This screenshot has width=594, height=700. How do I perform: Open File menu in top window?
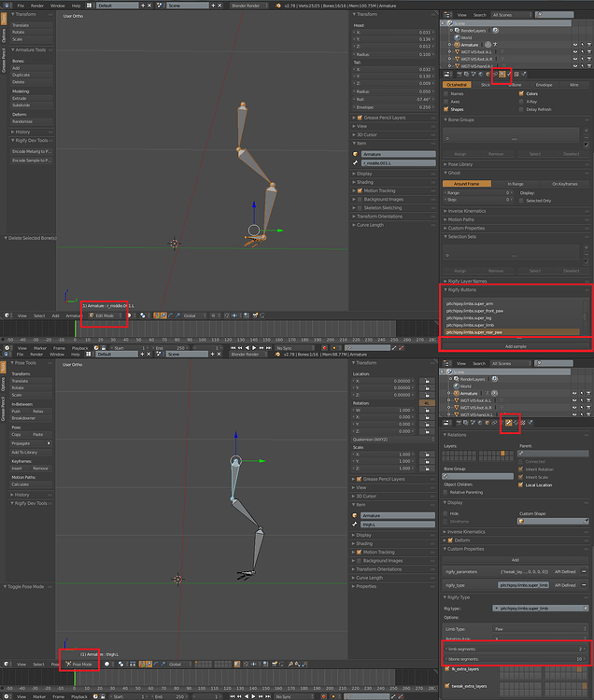click(x=21, y=6)
